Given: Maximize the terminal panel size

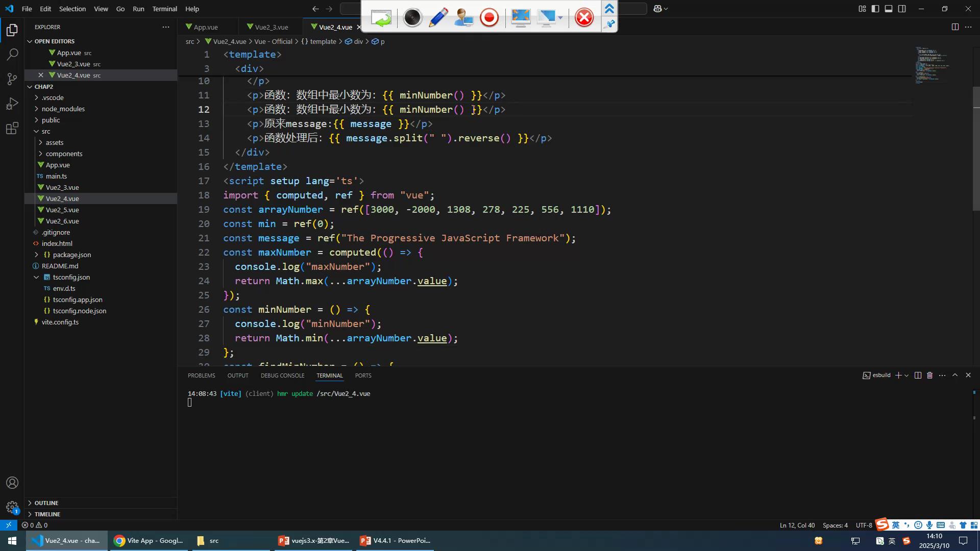Looking at the screenshot, I should 955,375.
